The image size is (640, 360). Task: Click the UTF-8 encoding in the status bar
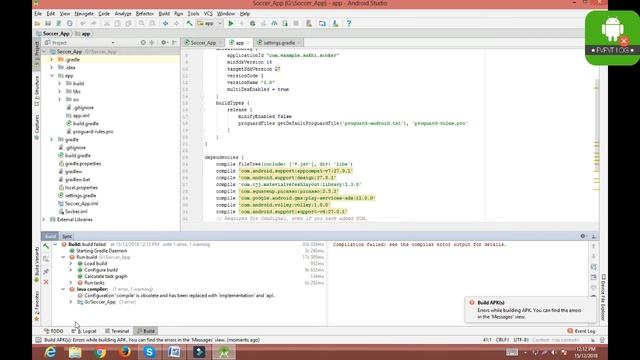[521, 340]
